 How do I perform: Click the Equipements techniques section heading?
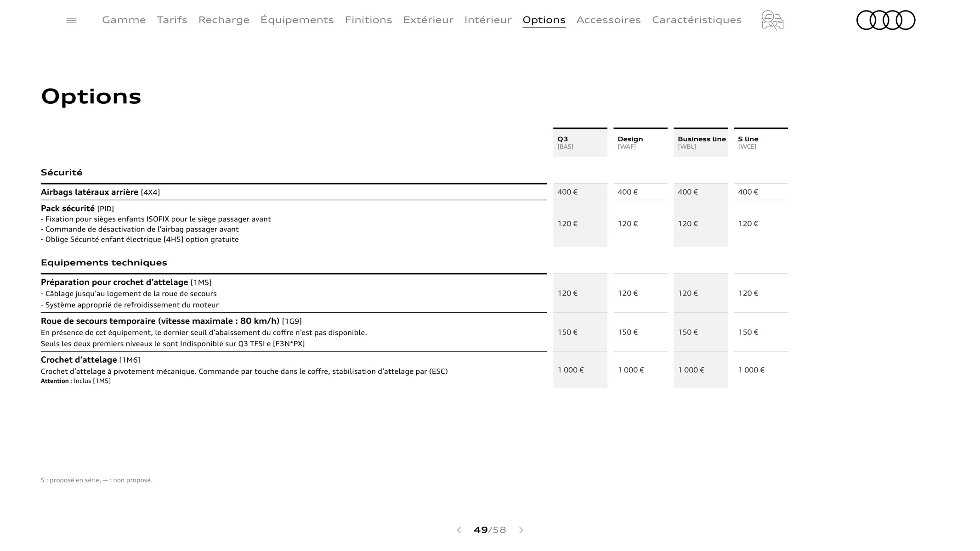104,263
